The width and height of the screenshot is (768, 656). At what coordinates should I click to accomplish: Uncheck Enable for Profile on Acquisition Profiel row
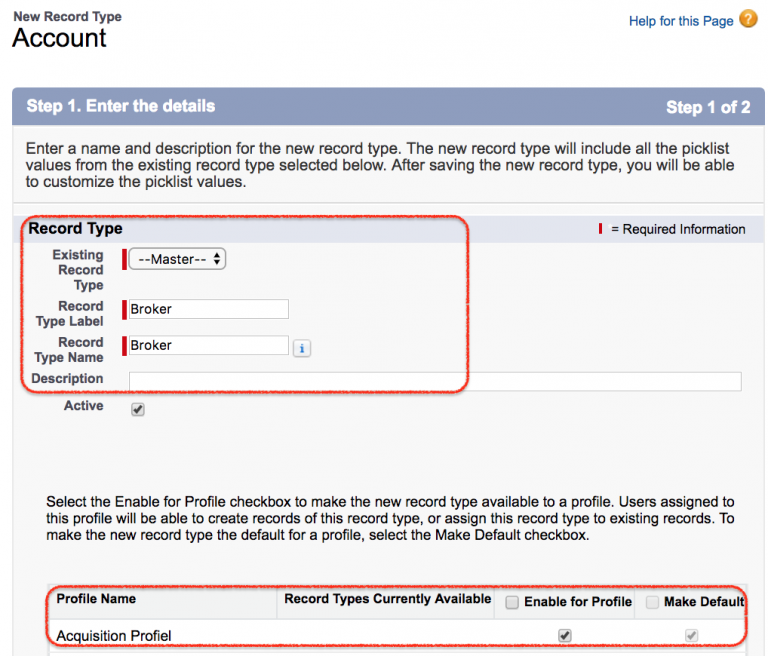pos(565,635)
